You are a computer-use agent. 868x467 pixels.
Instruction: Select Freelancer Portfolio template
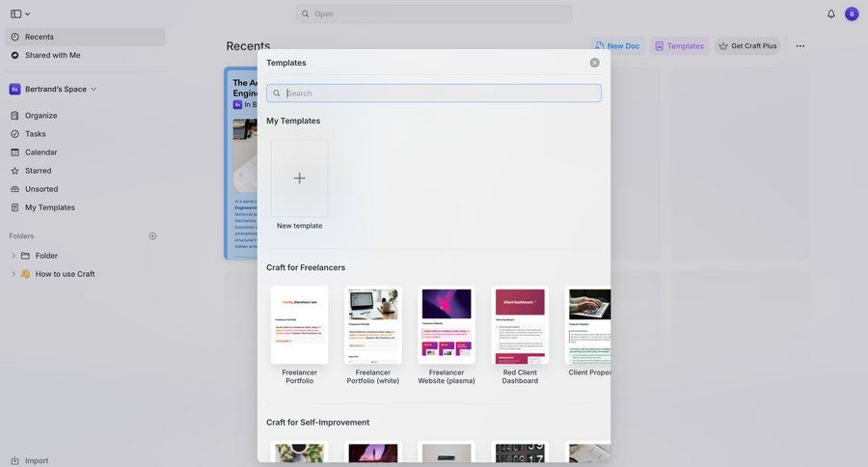(x=300, y=325)
